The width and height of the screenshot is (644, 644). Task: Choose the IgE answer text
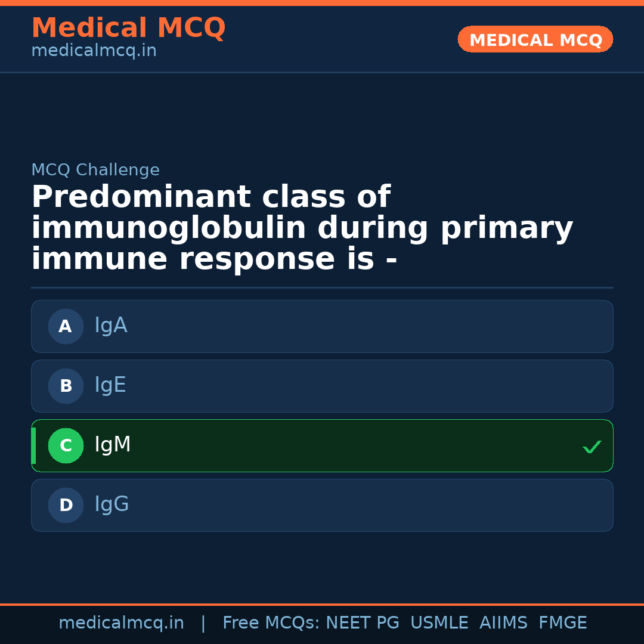[x=110, y=385]
